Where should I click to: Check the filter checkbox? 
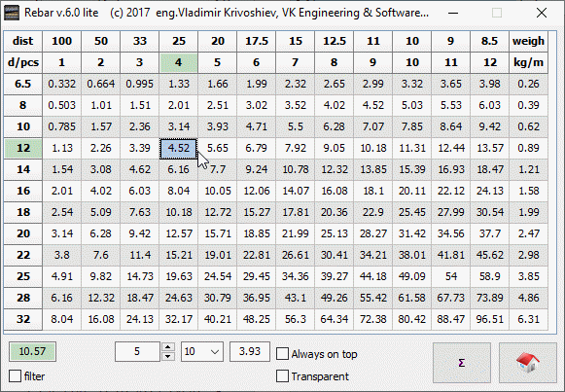(x=16, y=376)
